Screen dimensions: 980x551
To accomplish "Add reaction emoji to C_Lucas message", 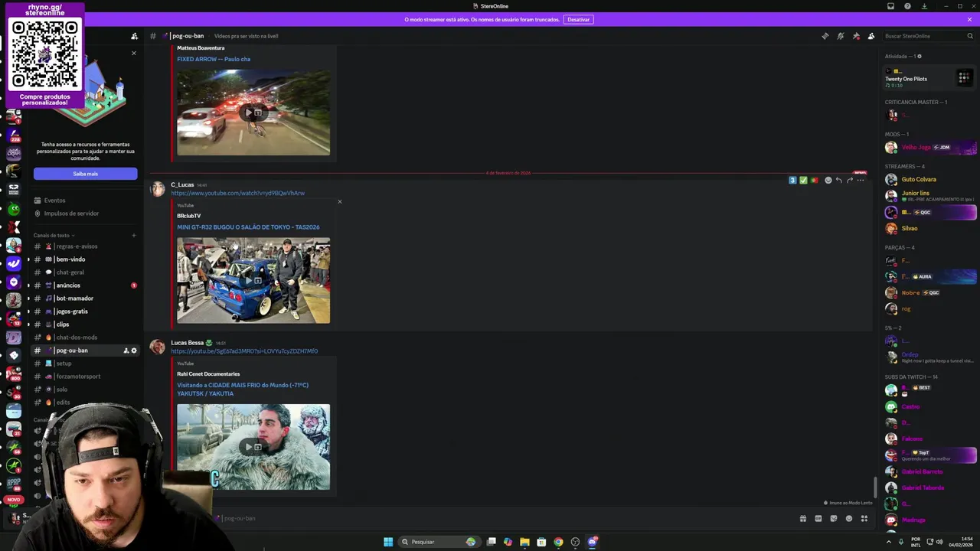I will (x=828, y=180).
